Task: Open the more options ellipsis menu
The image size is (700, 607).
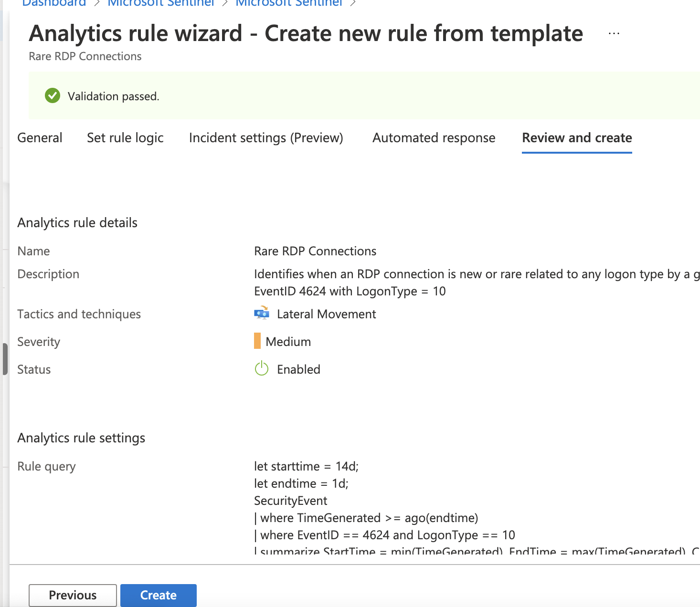Action: pos(614,33)
